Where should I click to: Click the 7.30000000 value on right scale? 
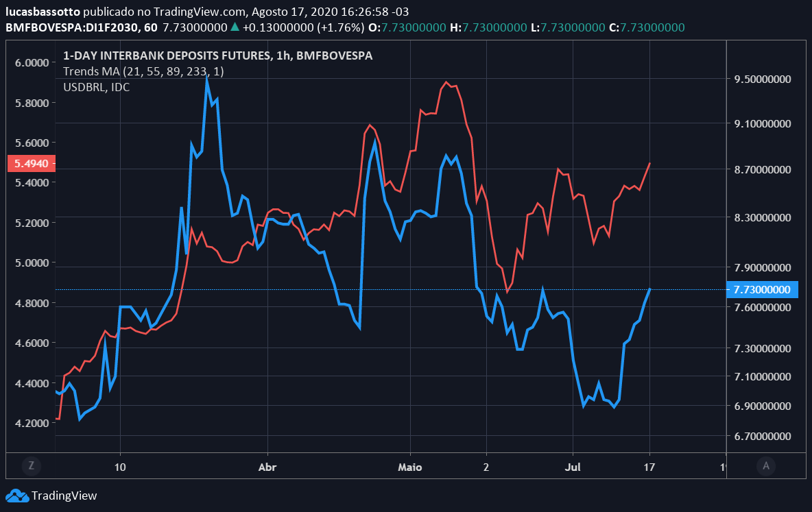[763, 348]
